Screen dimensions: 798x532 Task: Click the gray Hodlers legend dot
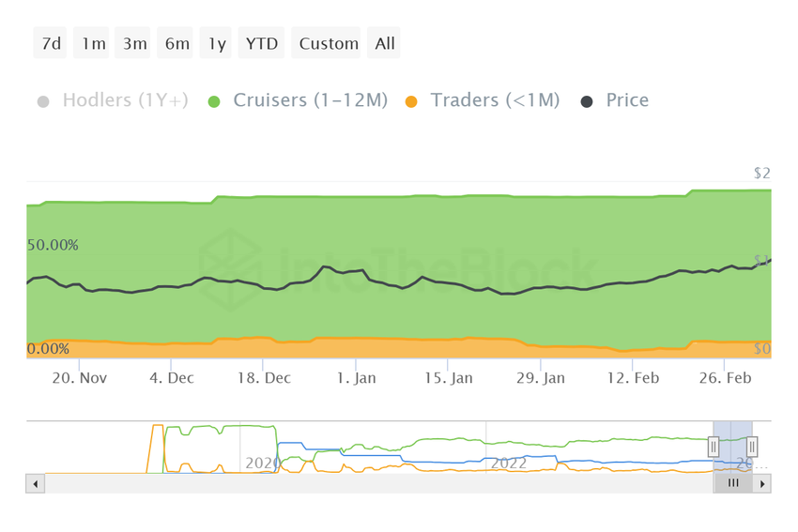[43, 101]
